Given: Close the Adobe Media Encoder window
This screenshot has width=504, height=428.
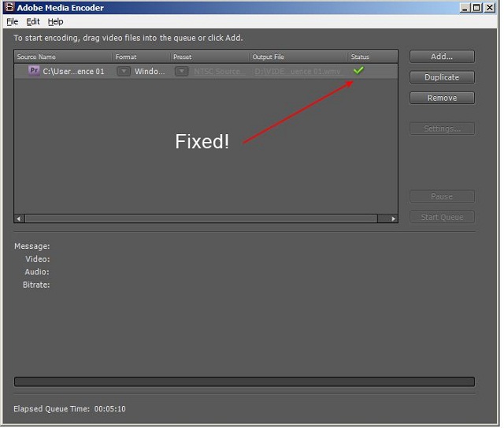Looking at the screenshot, I should coord(490,7).
